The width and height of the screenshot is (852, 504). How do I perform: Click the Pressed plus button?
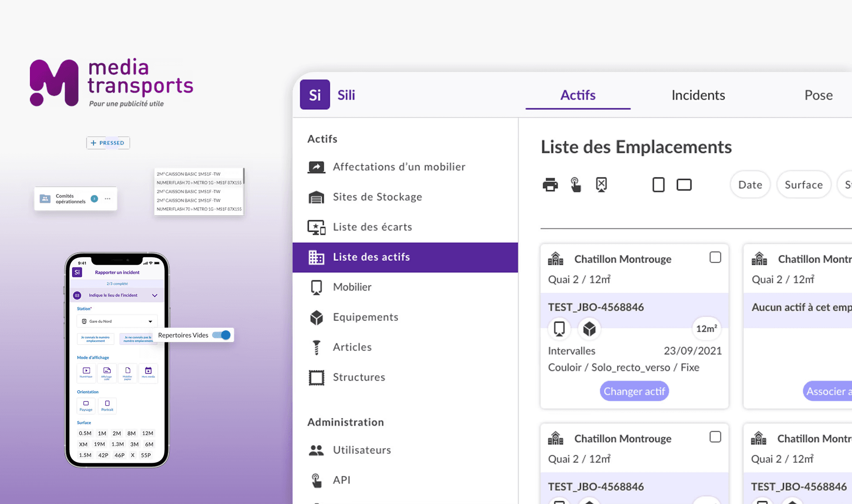[x=108, y=143]
